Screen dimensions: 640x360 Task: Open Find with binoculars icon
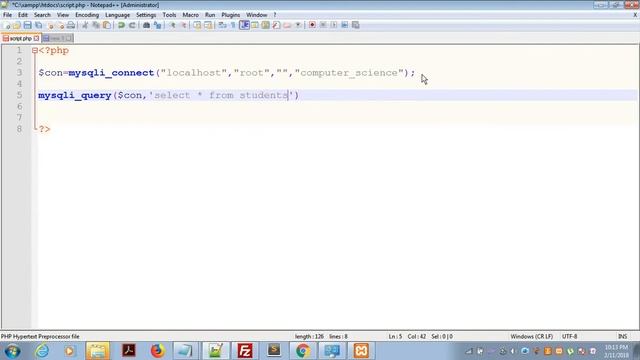pos(146,25)
